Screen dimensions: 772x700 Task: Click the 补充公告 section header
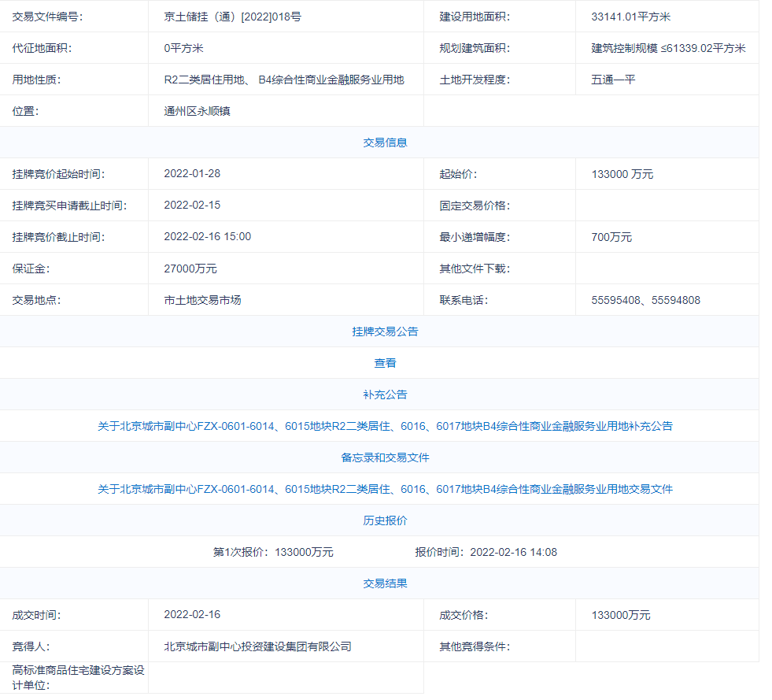pyautogui.click(x=385, y=394)
